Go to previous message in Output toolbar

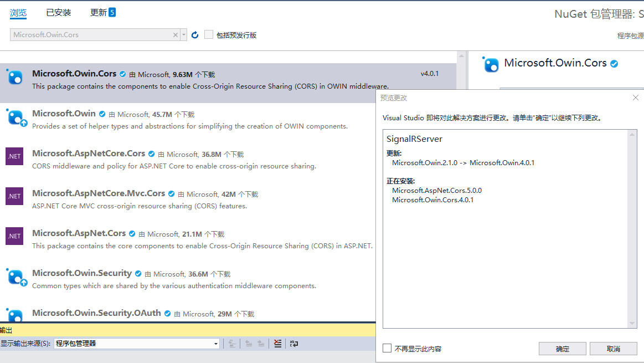[x=249, y=344]
